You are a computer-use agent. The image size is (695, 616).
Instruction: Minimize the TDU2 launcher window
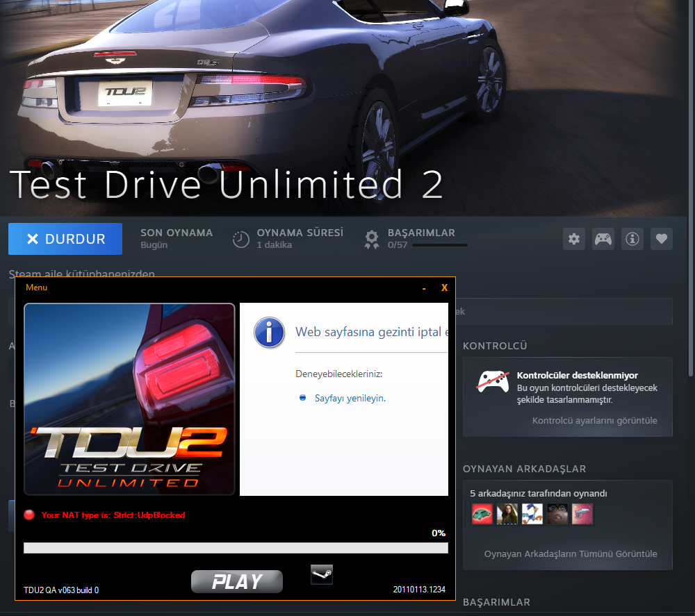(x=424, y=288)
